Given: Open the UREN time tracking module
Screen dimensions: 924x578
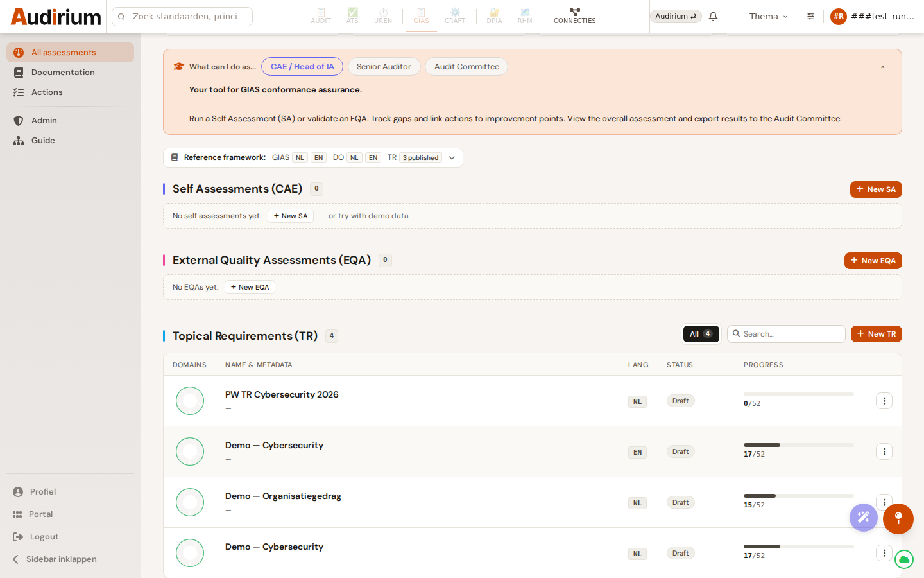Looking at the screenshot, I should (x=383, y=16).
